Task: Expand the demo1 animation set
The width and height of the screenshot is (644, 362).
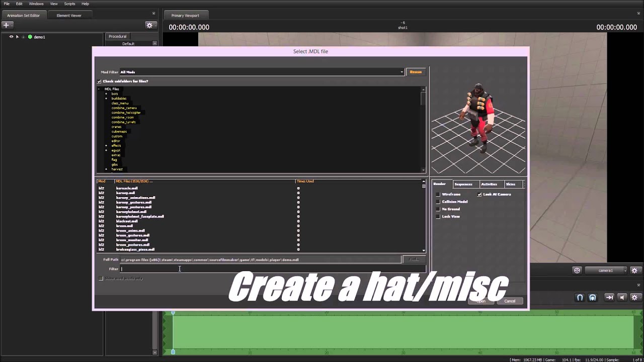Action: click(23, 37)
